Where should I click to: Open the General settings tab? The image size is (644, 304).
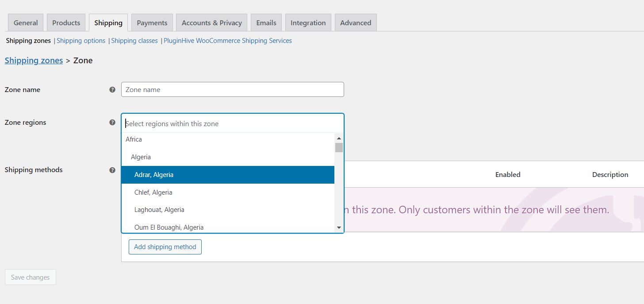coord(26,23)
